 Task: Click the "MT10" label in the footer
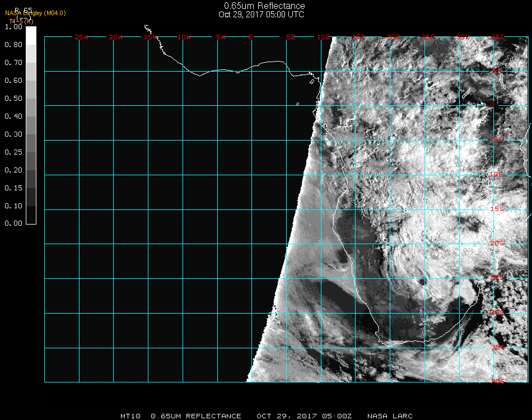[x=131, y=416]
